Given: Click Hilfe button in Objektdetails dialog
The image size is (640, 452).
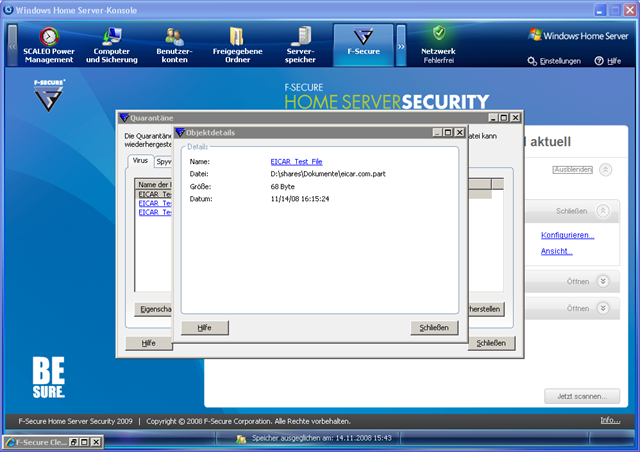Looking at the screenshot, I should tap(204, 327).
